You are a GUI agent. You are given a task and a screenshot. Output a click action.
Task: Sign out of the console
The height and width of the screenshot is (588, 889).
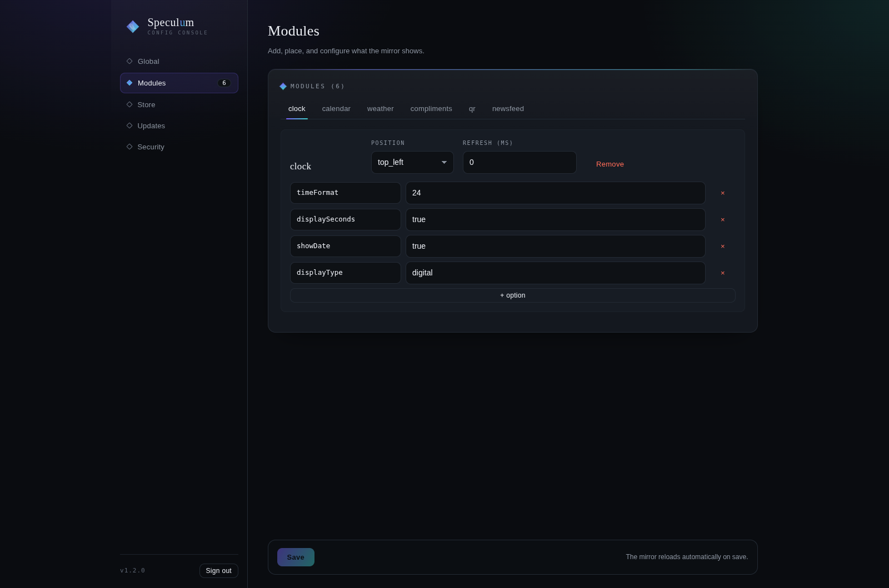point(219,571)
